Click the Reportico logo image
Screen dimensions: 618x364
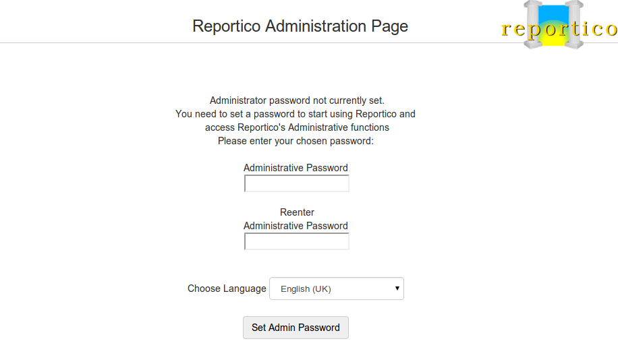559,25
